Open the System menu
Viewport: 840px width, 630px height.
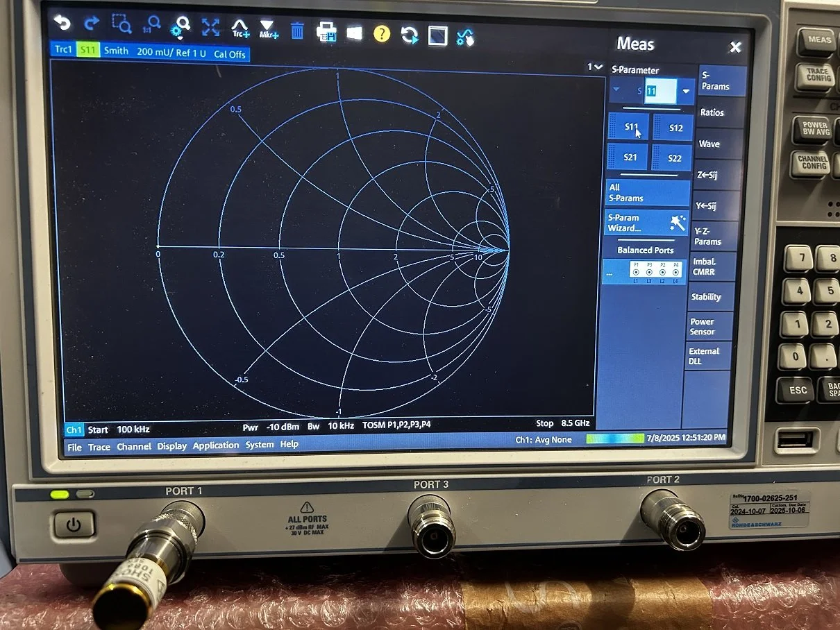[x=260, y=445]
